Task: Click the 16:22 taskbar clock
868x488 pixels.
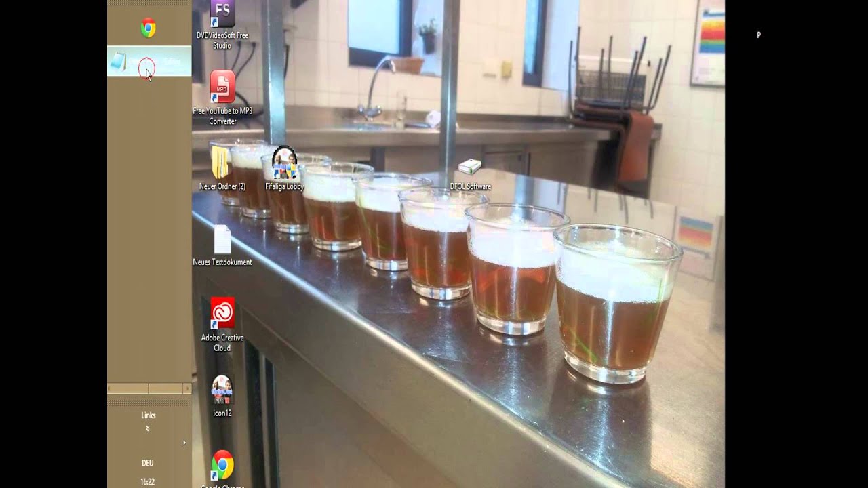Action: pos(148,482)
